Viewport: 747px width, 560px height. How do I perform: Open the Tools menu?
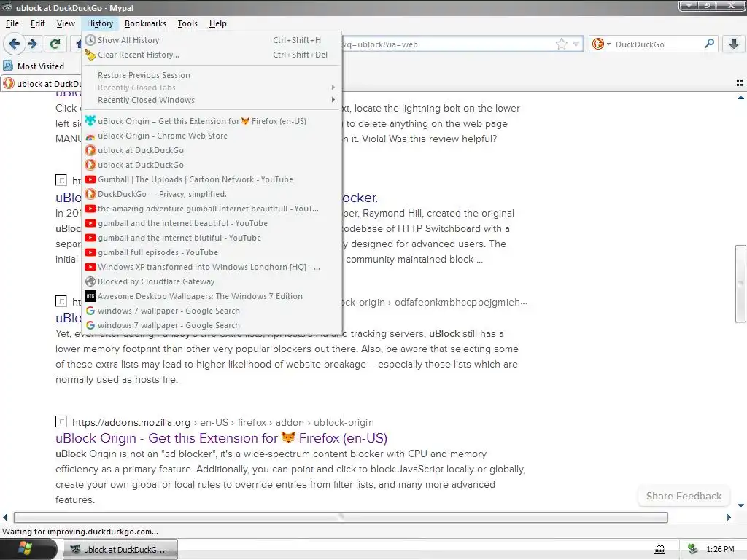pos(187,23)
